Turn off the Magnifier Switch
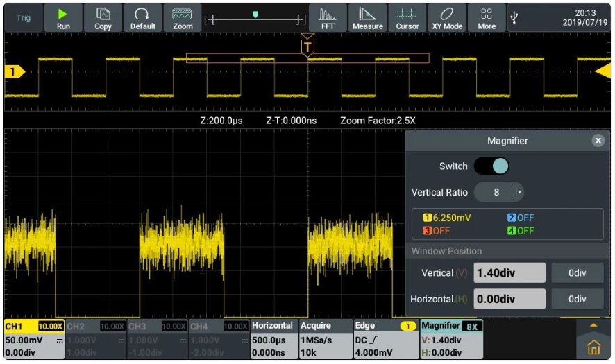615x364 pixels. pyautogui.click(x=491, y=166)
